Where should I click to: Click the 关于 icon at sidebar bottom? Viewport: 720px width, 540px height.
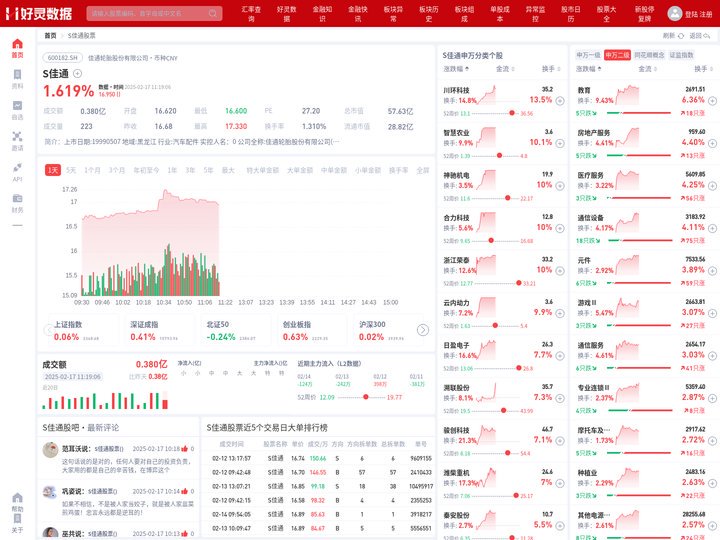(17, 519)
